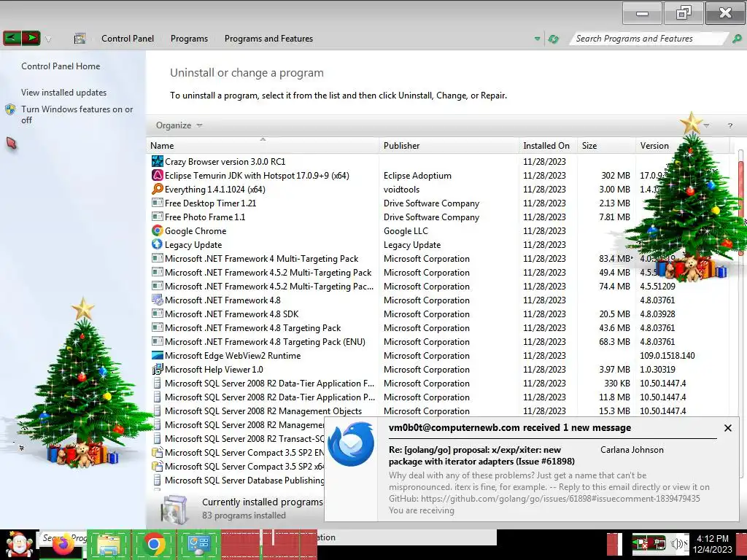Select Eclipse Temurin JDK icon
This screenshot has height=560, width=747.
click(x=158, y=175)
